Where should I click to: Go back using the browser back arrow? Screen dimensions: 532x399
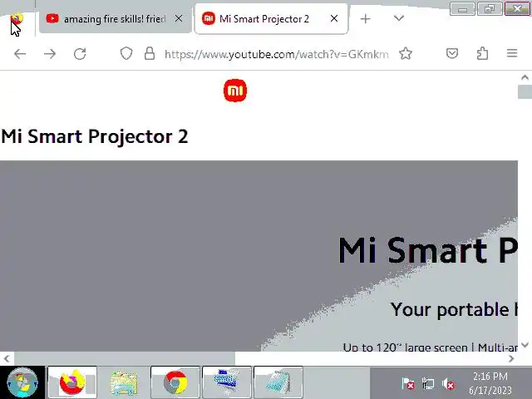(x=20, y=53)
